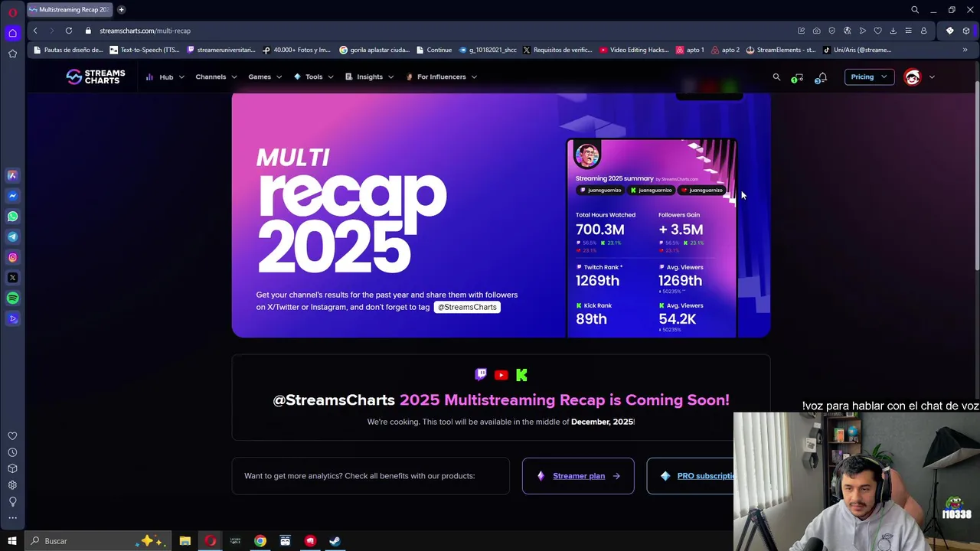Take a snapshot with the camera icon
Screen dimensions: 980x551
[817, 31]
